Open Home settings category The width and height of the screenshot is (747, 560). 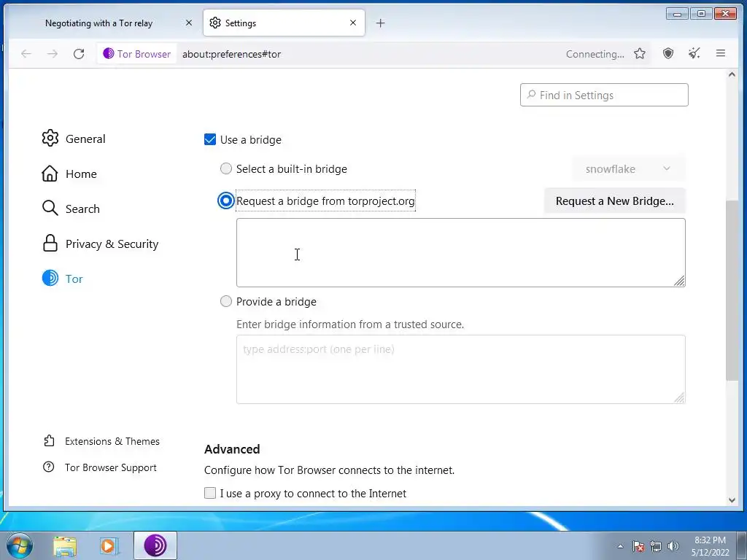(69, 174)
